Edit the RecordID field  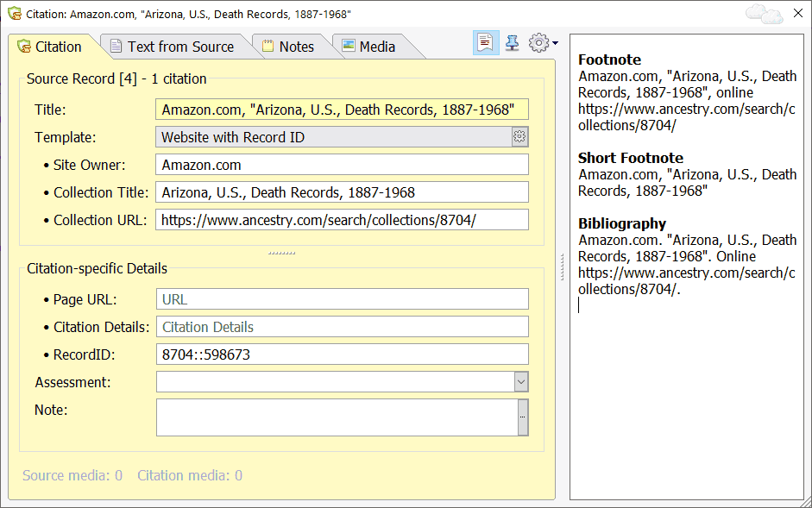click(342, 354)
